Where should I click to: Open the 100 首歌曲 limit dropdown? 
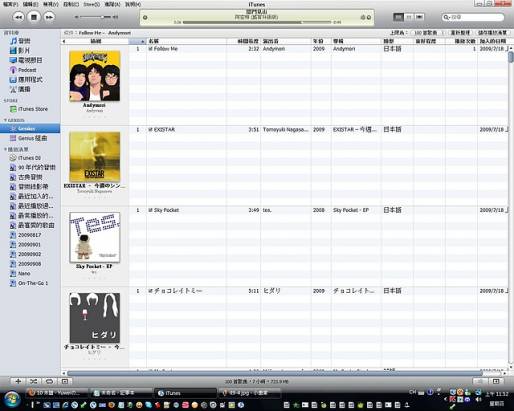point(429,33)
